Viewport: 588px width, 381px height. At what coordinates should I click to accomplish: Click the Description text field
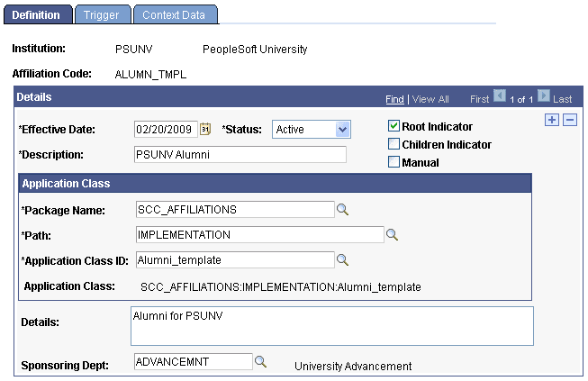pyautogui.click(x=240, y=154)
